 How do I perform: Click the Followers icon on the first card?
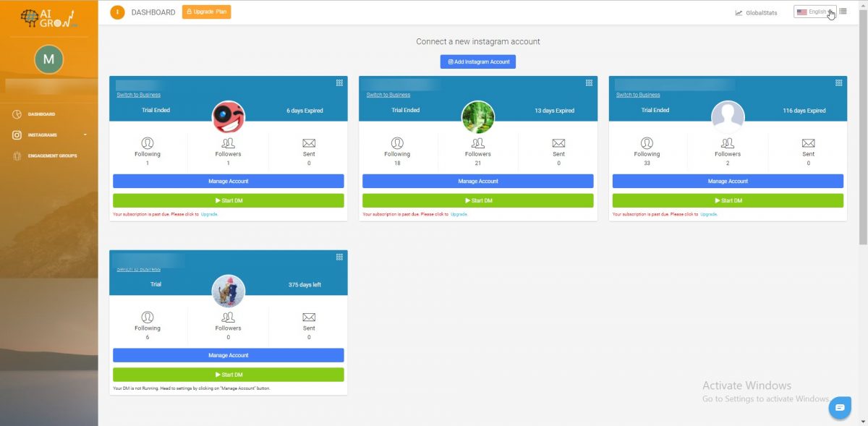click(x=228, y=143)
